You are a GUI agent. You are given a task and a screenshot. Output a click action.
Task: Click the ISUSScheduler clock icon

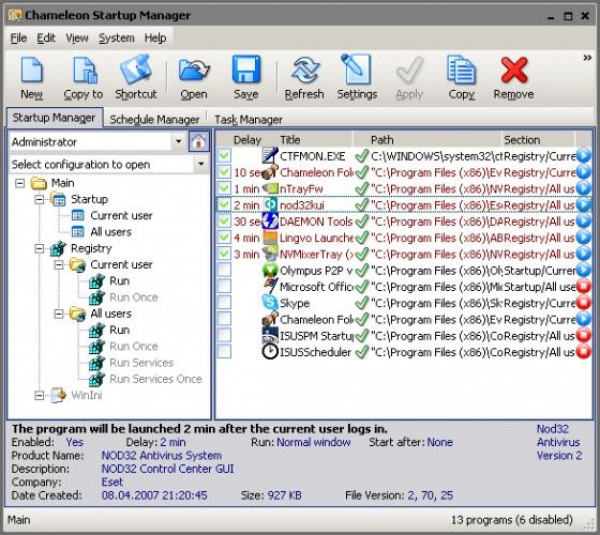click(270, 352)
